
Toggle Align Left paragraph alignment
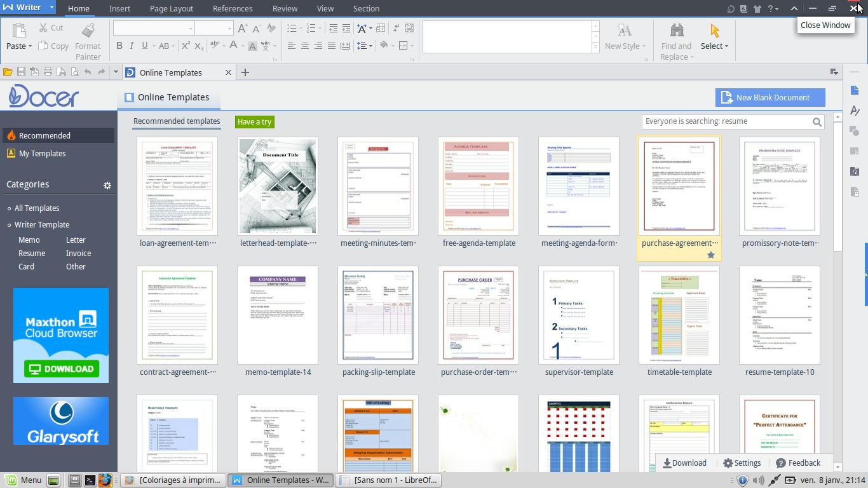point(291,46)
